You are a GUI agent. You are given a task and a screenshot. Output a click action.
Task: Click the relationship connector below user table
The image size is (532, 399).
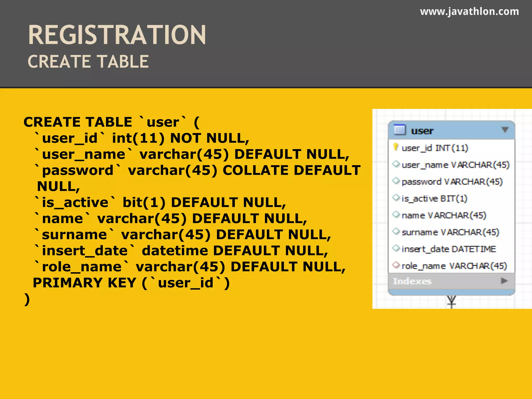451,302
